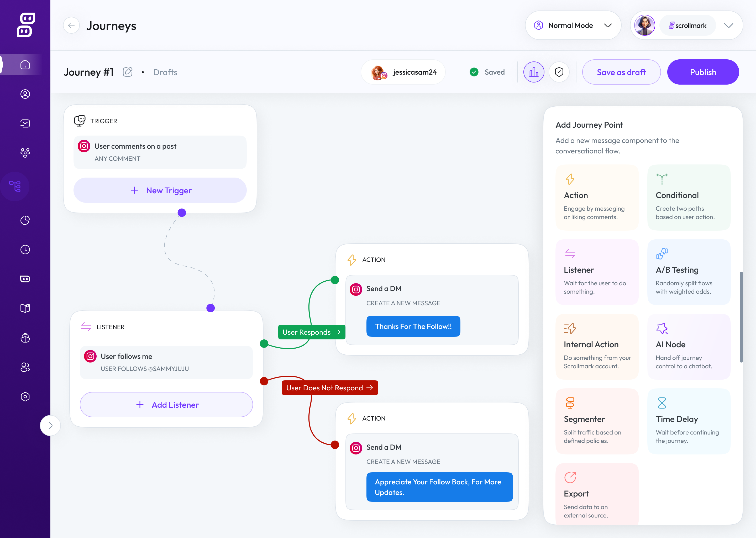This screenshot has width=756, height=538.
Task: Select the Conditional journey point card
Action: [689, 198]
